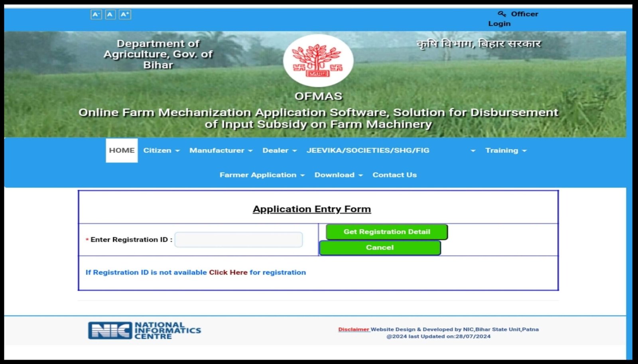The width and height of the screenshot is (638, 364).
Task: Click Contact Us in the navigation bar
Action: click(394, 175)
